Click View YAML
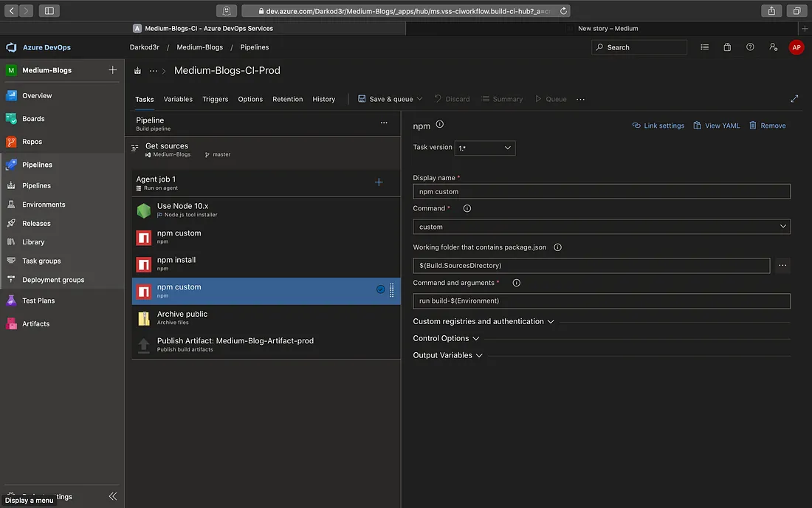 coord(716,126)
